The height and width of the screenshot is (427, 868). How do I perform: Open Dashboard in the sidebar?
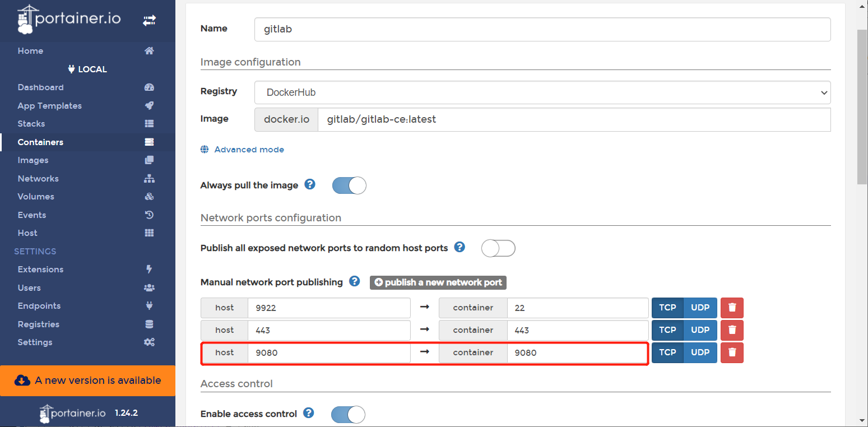(x=40, y=87)
